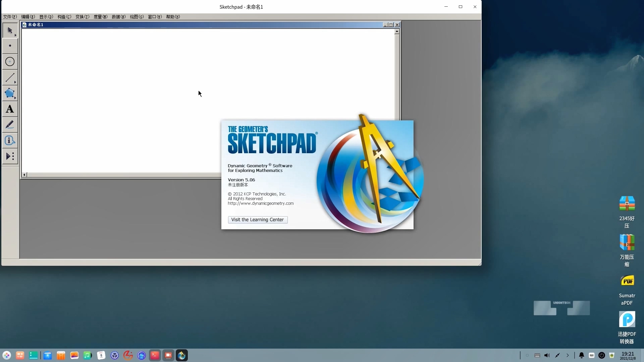Open the 文件(F) menu
644x362 pixels.
click(x=10, y=17)
